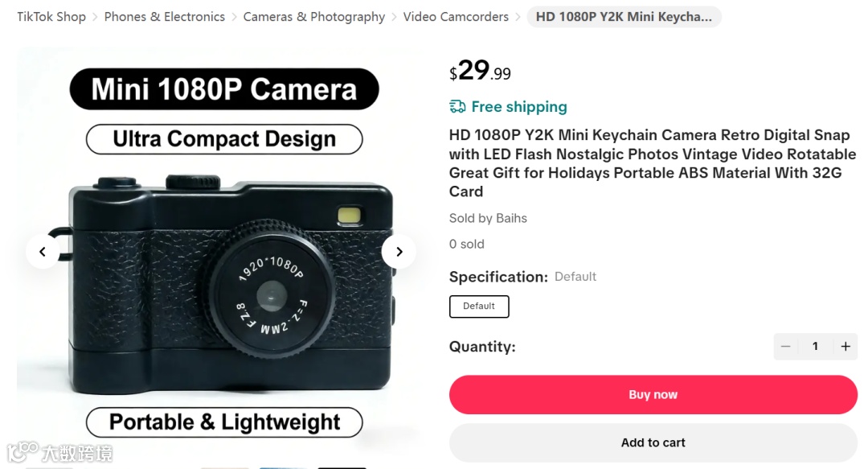Open the seller Baihs link

[508, 218]
